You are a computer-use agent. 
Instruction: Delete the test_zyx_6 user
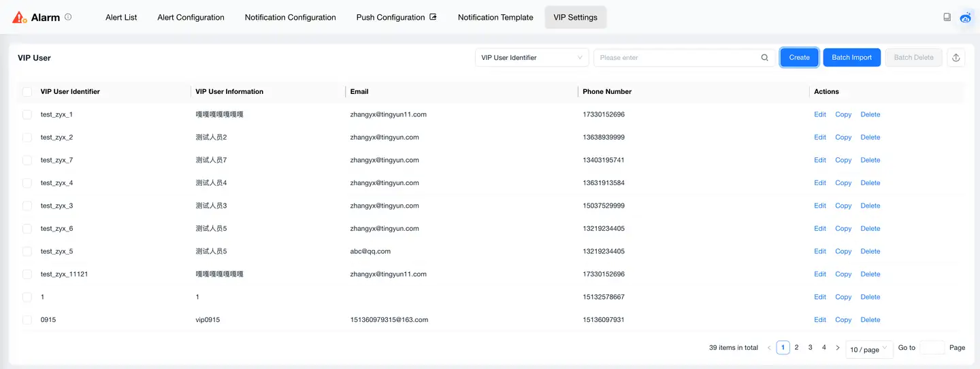point(870,229)
